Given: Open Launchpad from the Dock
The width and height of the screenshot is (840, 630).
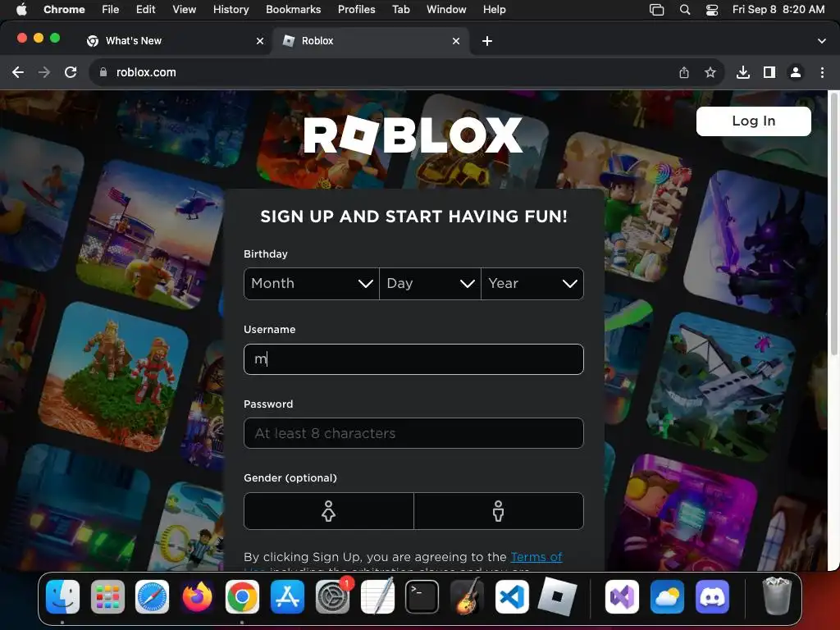Looking at the screenshot, I should pos(107,597).
